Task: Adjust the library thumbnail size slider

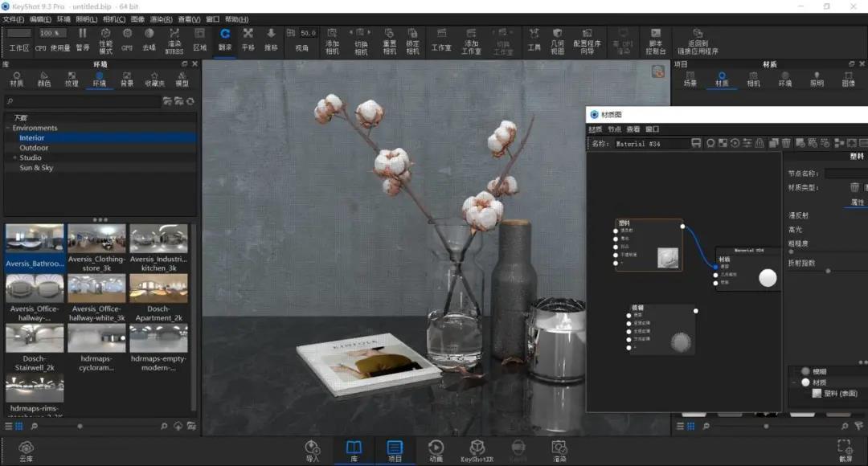Action: coord(80,426)
